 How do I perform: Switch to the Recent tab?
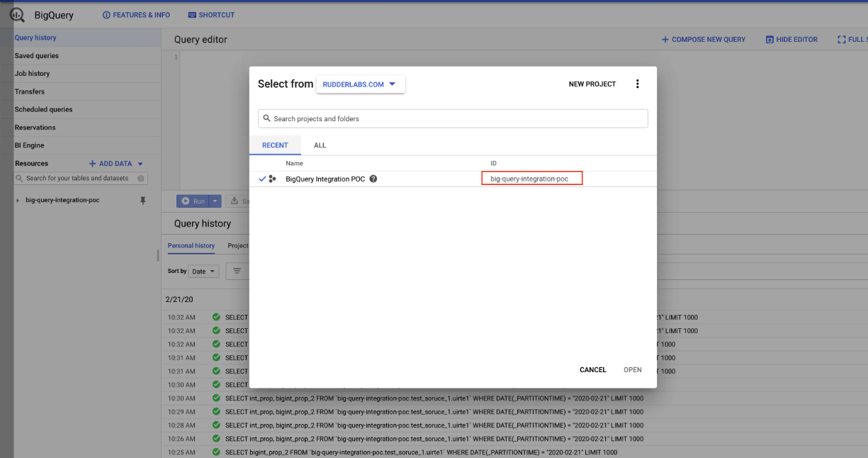pyautogui.click(x=275, y=145)
